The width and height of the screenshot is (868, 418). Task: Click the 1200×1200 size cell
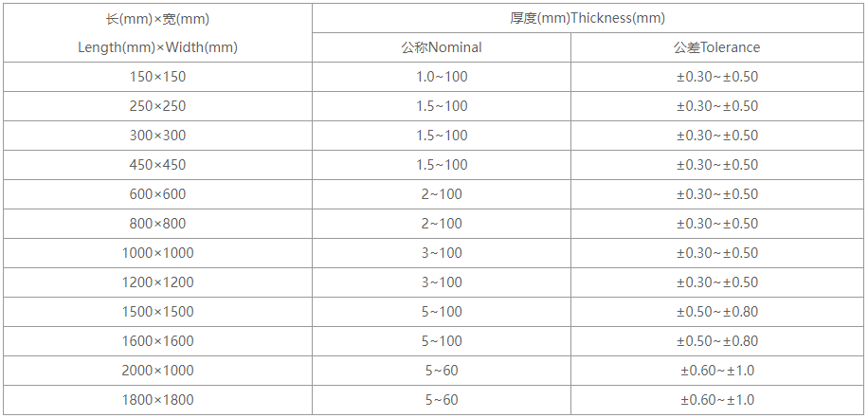pyautogui.click(x=157, y=282)
